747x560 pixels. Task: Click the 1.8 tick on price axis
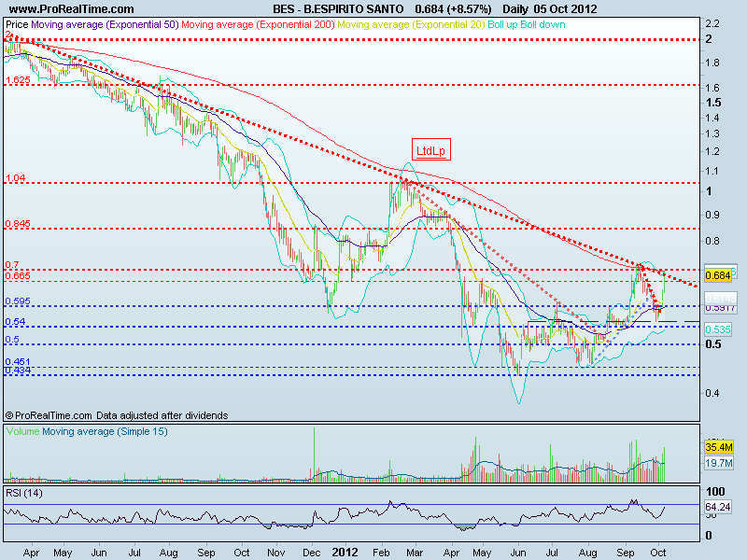[712, 63]
